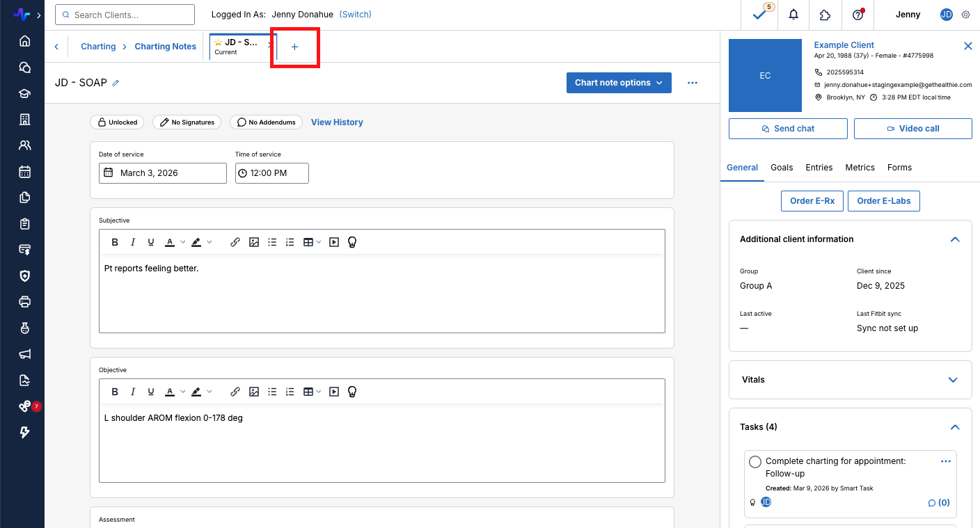The width and height of the screenshot is (980, 528).
Task: Open the stacked documents sidebar icon
Action: coord(25,198)
